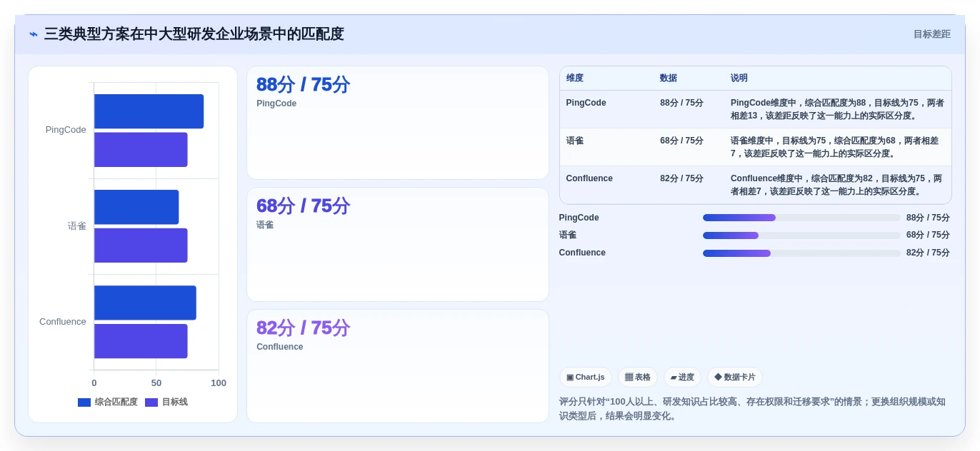Click the Confluence description text in table
Screen dimensions: 980x451
[x=837, y=185]
